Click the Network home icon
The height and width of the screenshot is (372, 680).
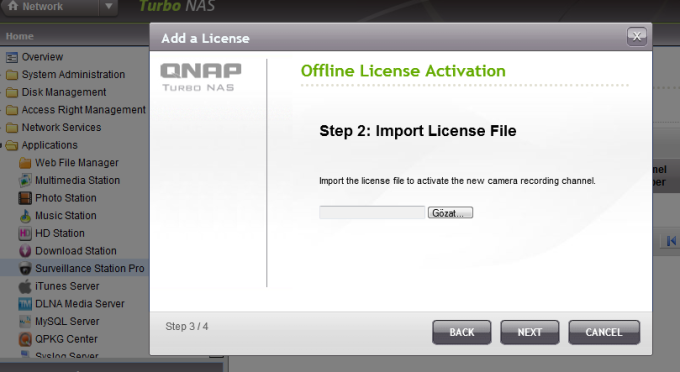point(13,6)
